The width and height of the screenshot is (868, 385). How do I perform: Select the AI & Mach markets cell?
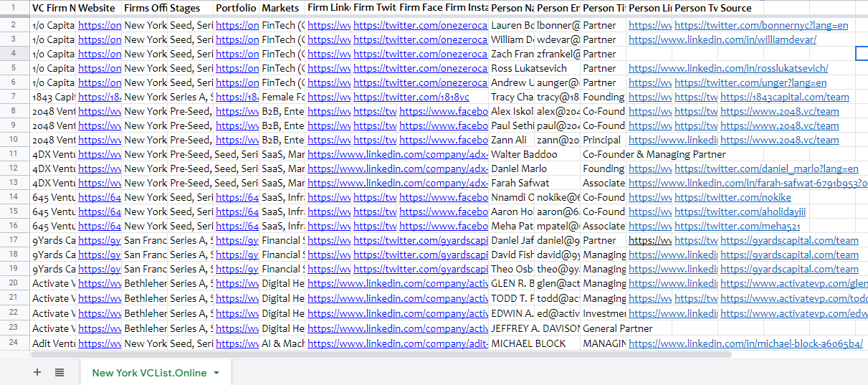(282, 343)
